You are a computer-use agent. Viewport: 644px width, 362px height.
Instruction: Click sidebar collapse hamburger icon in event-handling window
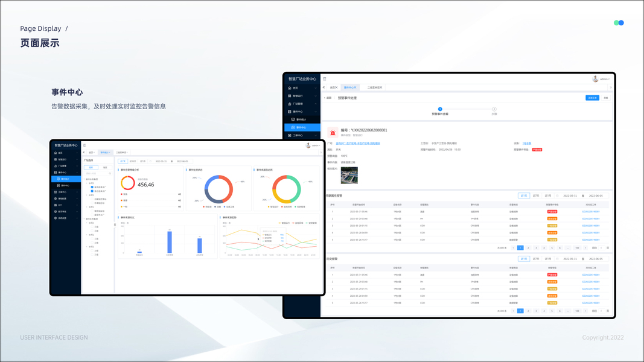[x=325, y=79]
